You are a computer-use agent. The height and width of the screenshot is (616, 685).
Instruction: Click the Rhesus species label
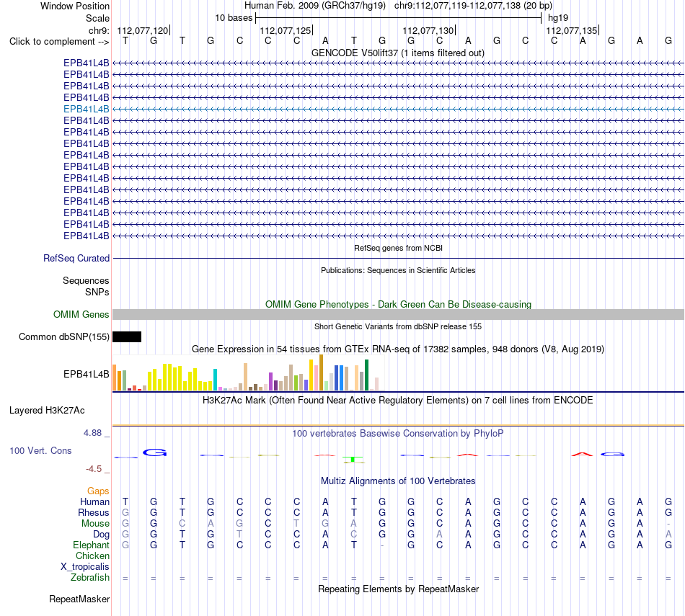pos(94,512)
